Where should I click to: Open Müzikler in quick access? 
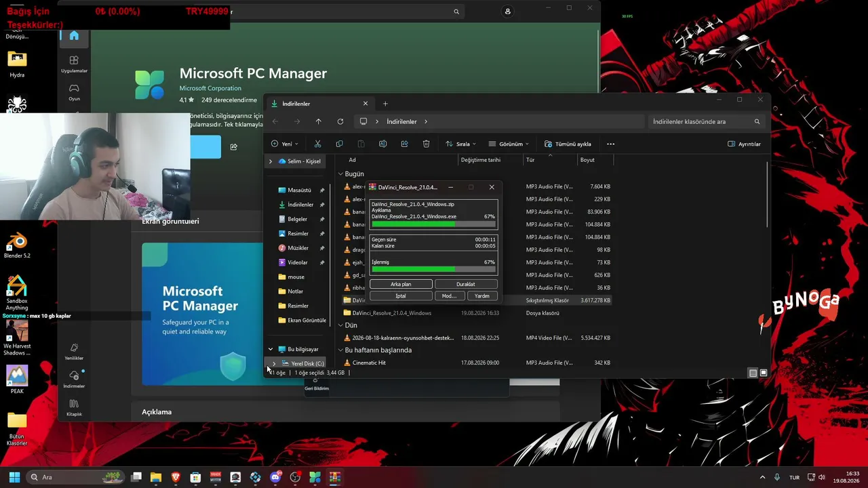point(298,248)
